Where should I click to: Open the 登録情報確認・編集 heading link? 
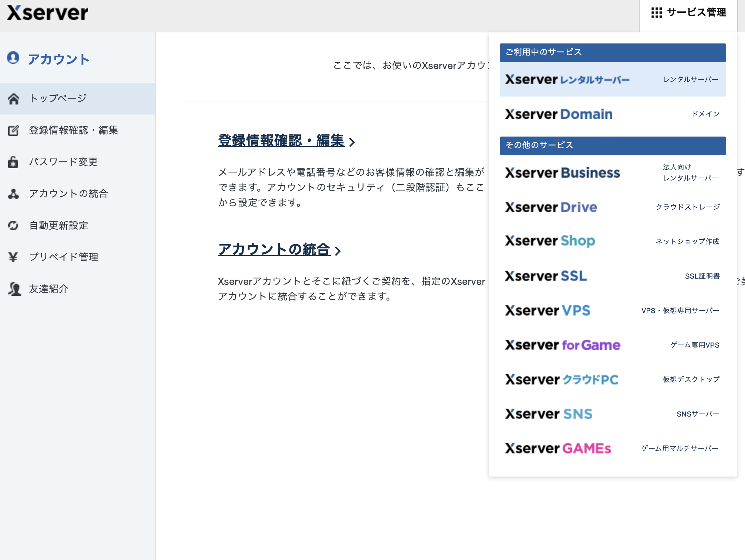(281, 141)
